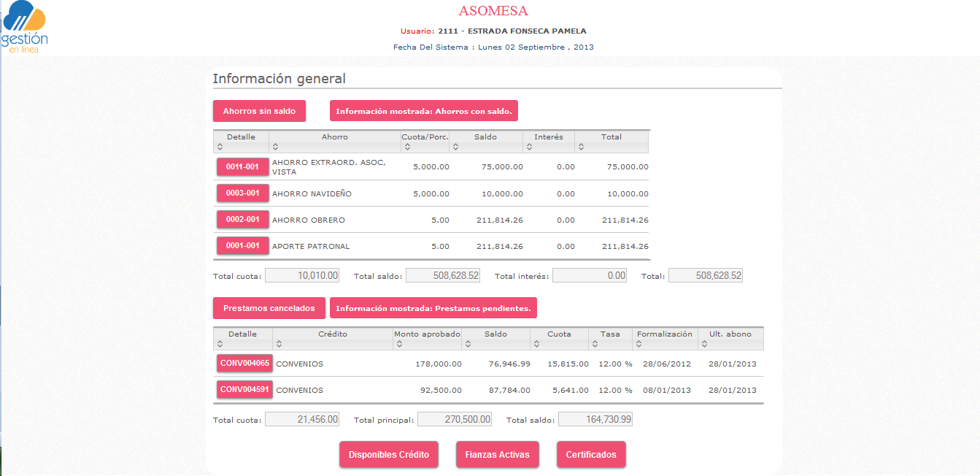Sort savings table by Total column
Viewport: 980px width, 476px height.
(x=611, y=142)
